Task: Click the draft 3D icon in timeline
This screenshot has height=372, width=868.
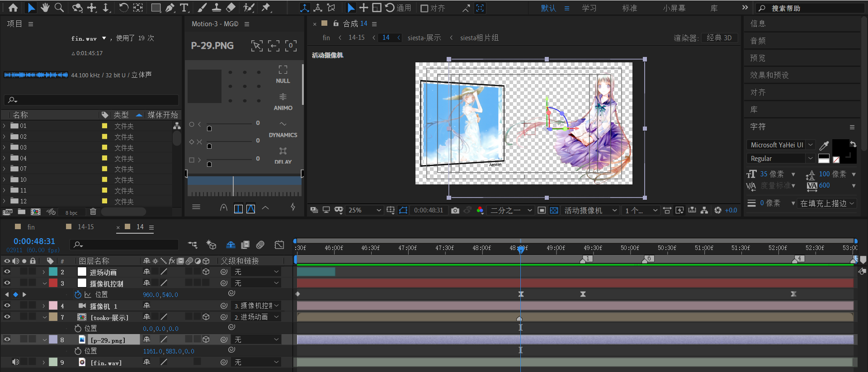Action: pyautogui.click(x=211, y=245)
